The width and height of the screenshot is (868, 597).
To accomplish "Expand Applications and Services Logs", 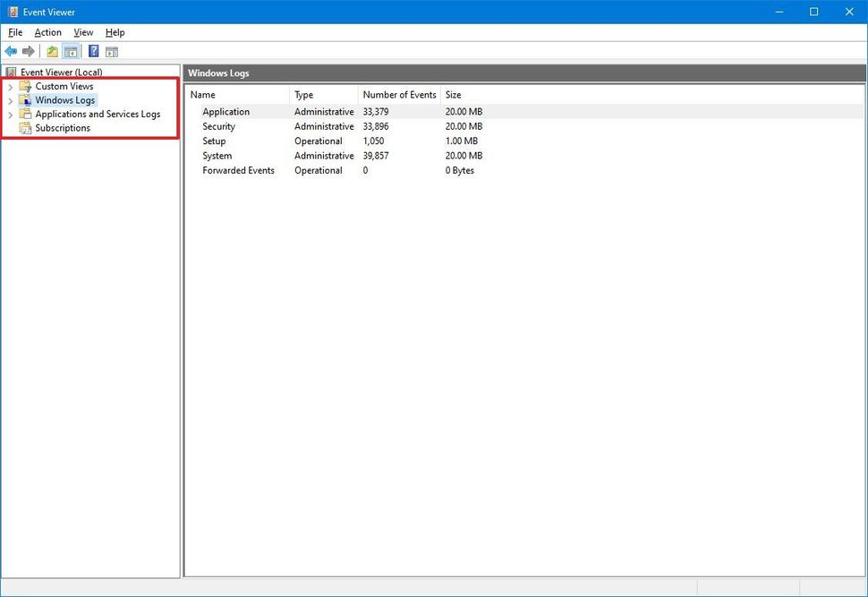I will (10, 115).
